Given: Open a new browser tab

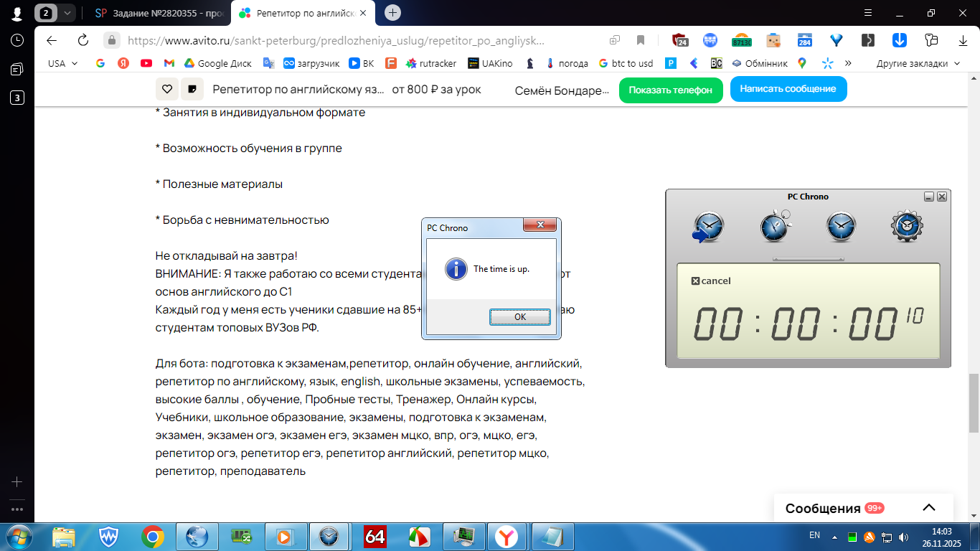Looking at the screenshot, I should coord(392,13).
